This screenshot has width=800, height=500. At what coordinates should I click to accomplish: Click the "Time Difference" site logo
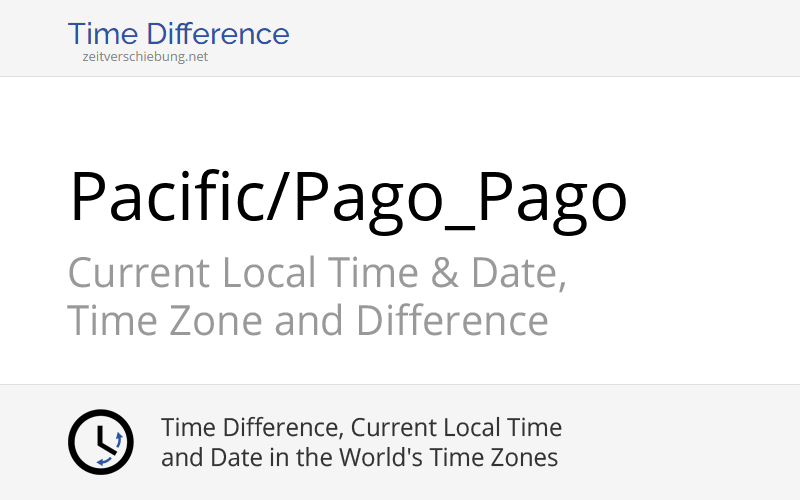coord(178,34)
